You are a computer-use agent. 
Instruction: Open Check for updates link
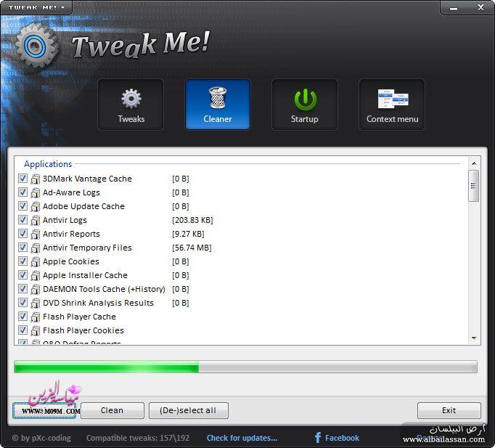click(x=242, y=438)
